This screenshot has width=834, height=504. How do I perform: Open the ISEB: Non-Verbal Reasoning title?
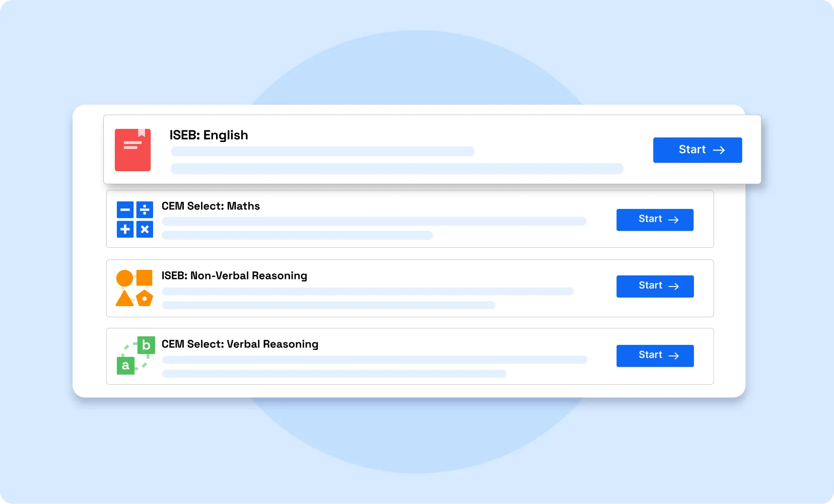tap(234, 275)
